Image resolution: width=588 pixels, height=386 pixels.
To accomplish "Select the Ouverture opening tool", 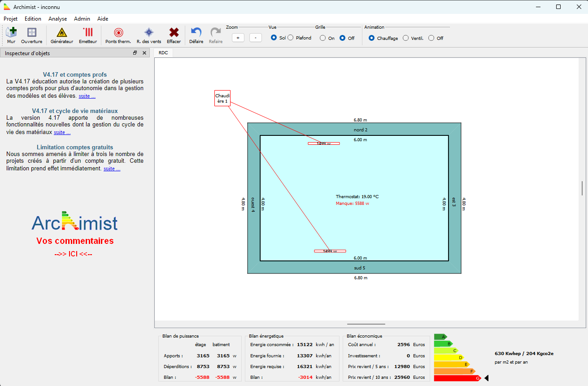I will (31, 35).
